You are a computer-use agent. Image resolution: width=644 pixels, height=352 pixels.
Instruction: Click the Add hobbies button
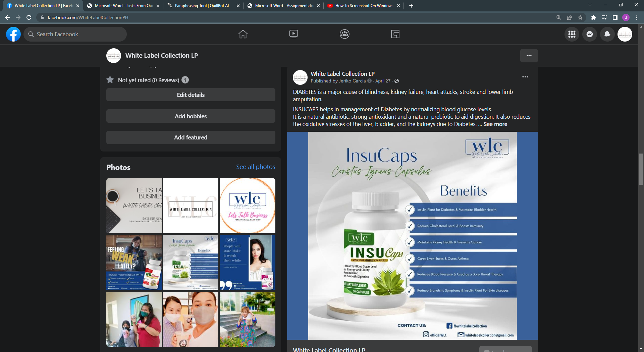click(x=191, y=116)
